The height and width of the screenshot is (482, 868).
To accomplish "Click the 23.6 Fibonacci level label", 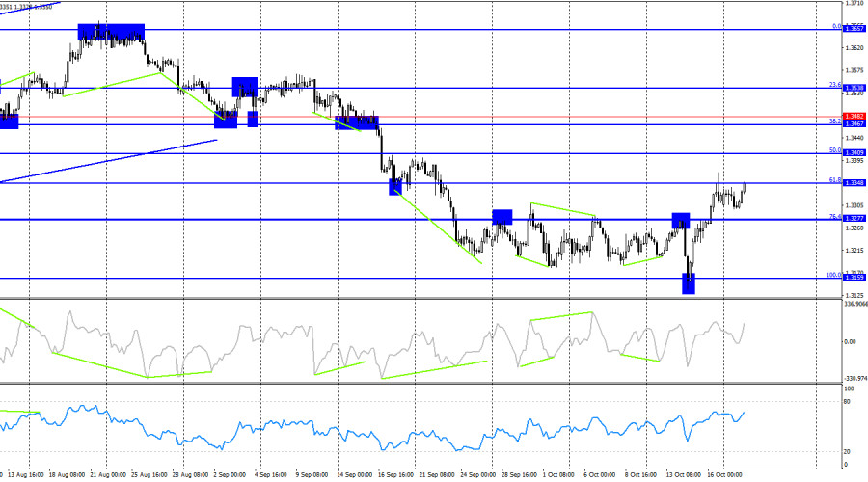I will tap(835, 85).
